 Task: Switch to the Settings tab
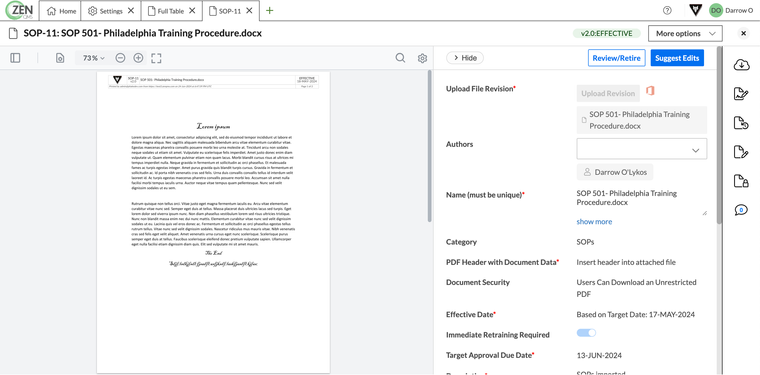tap(111, 11)
